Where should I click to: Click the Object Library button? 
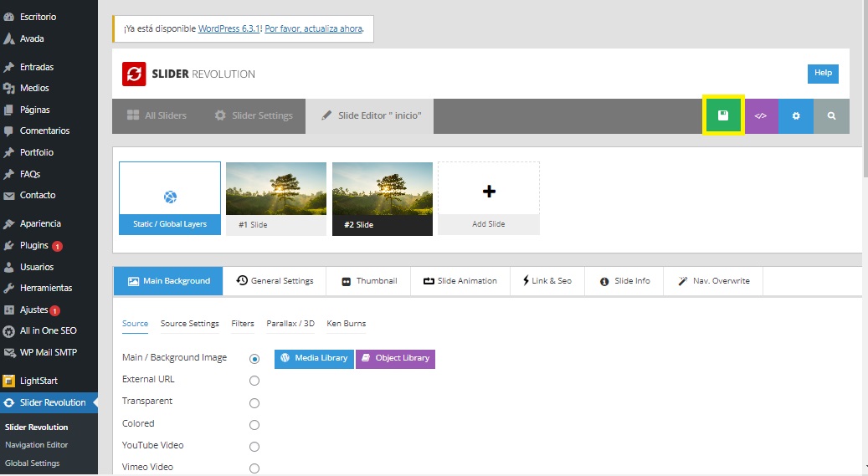(x=395, y=358)
